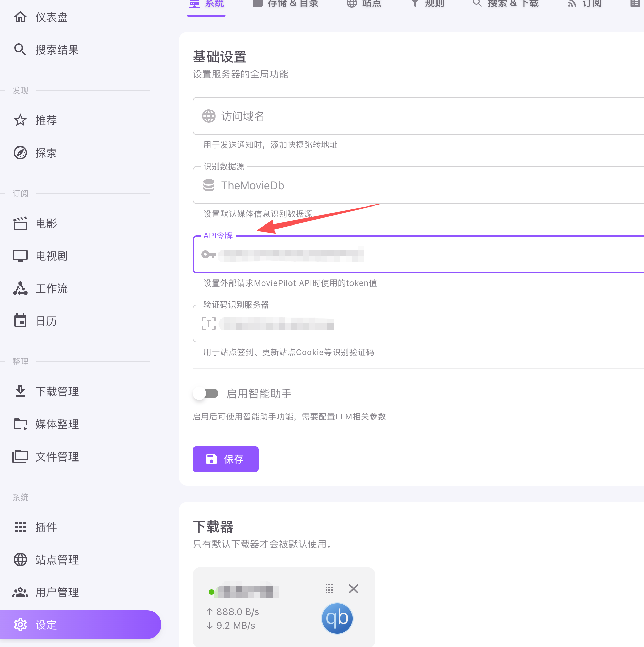644x647 pixels.
Task: Open Workflow via its node icon
Action: (20, 289)
